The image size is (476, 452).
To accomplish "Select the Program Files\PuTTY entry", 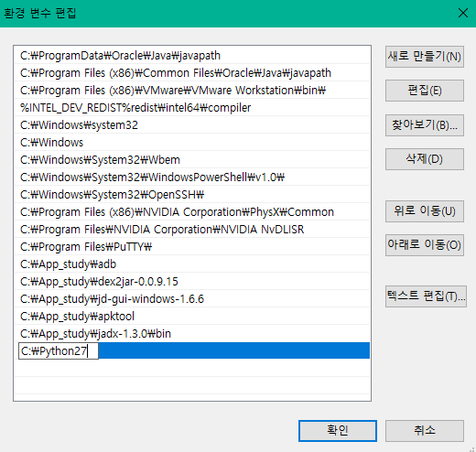I will [x=192, y=247].
